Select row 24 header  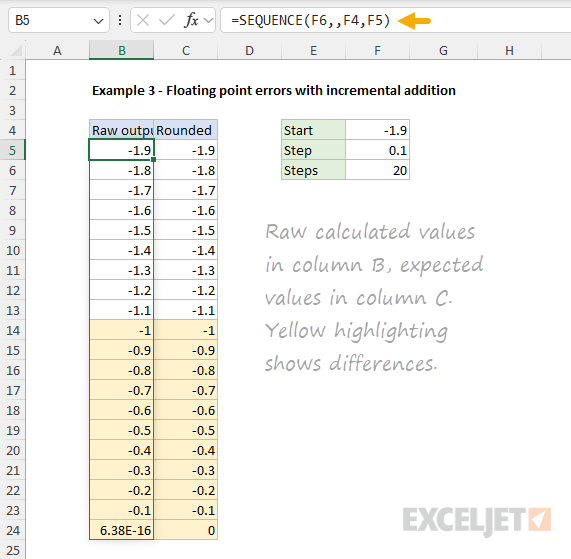(x=13, y=530)
